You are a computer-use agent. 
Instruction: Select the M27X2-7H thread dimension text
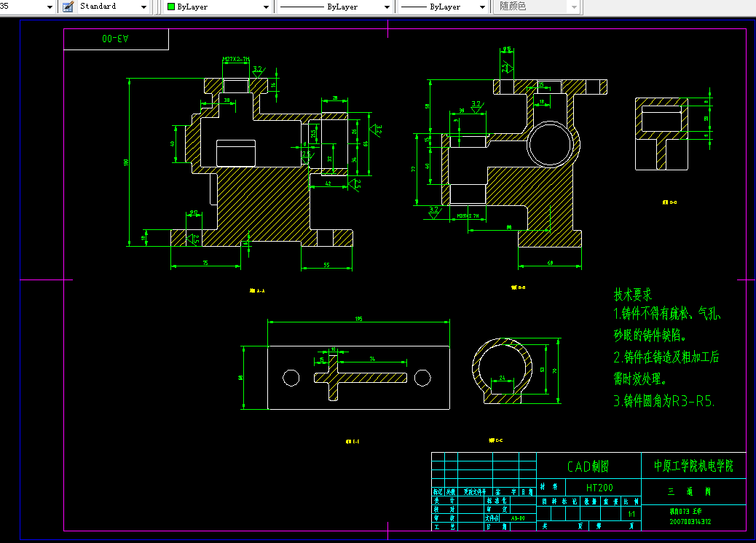click(236, 59)
